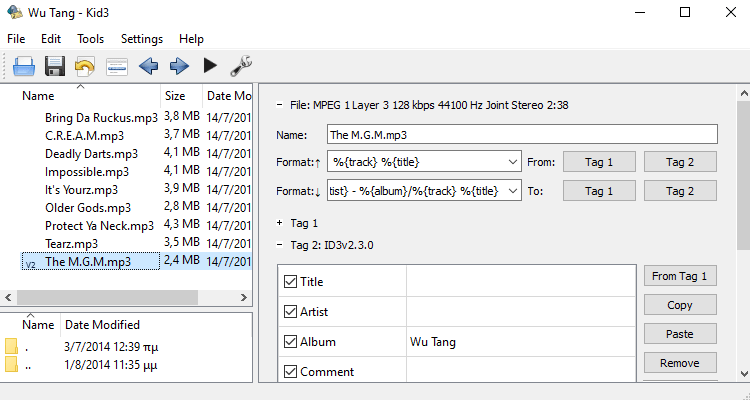Play the selected track
The width and height of the screenshot is (750, 400).
tap(210, 66)
